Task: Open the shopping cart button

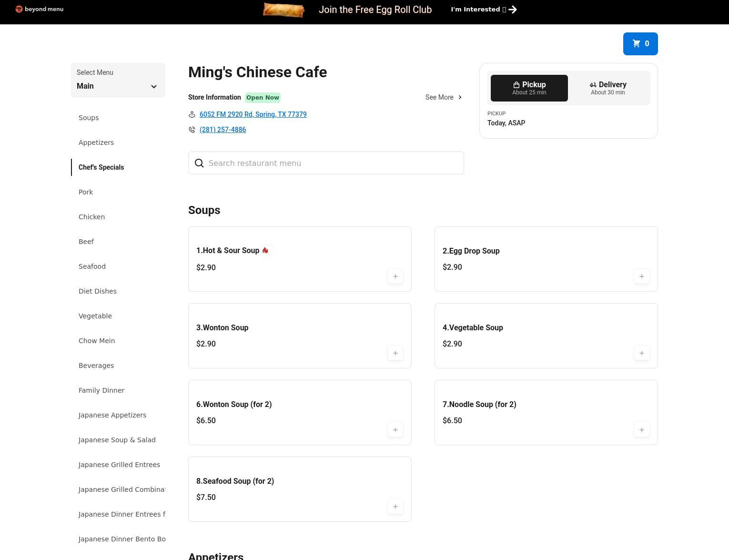Action: [x=640, y=44]
